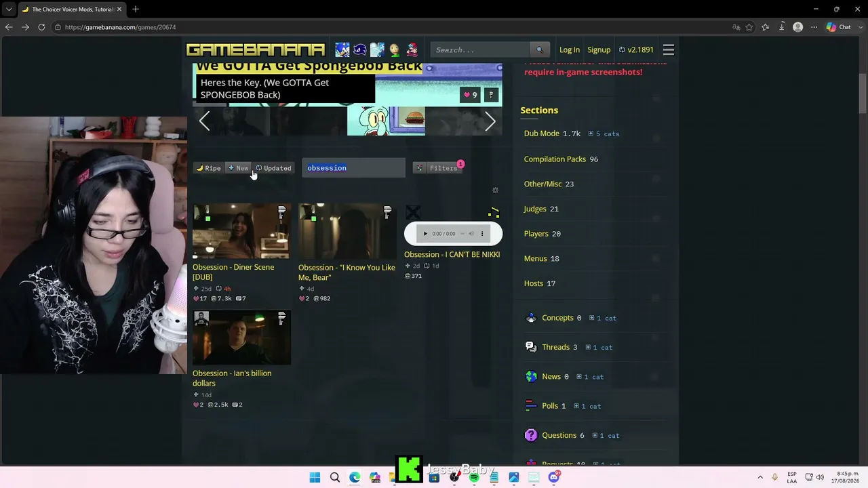Open Obsession - I CAN'T BE NIKKI link
This screenshot has height=488, width=868.
[452, 254]
